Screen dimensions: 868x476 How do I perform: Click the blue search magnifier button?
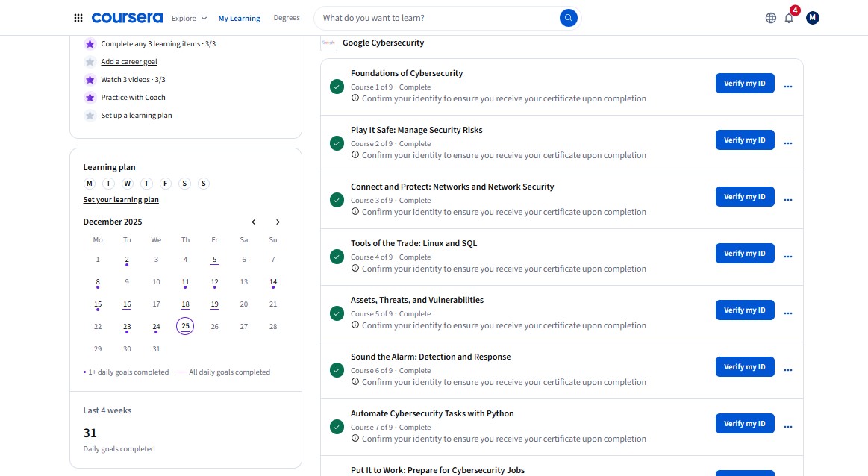(568, 18)
